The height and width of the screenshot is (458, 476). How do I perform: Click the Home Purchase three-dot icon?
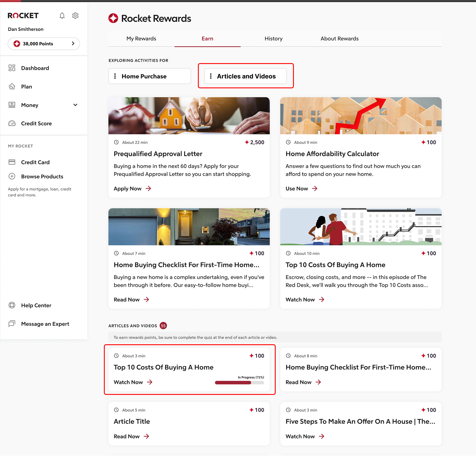pyautogui.click(x=115, y=76)
